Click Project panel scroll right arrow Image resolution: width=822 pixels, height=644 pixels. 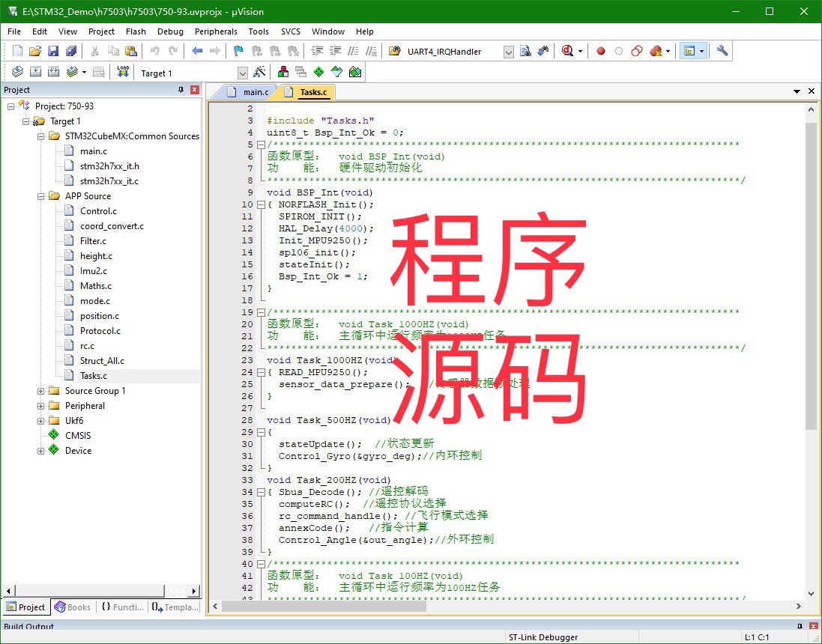[194, 591]
